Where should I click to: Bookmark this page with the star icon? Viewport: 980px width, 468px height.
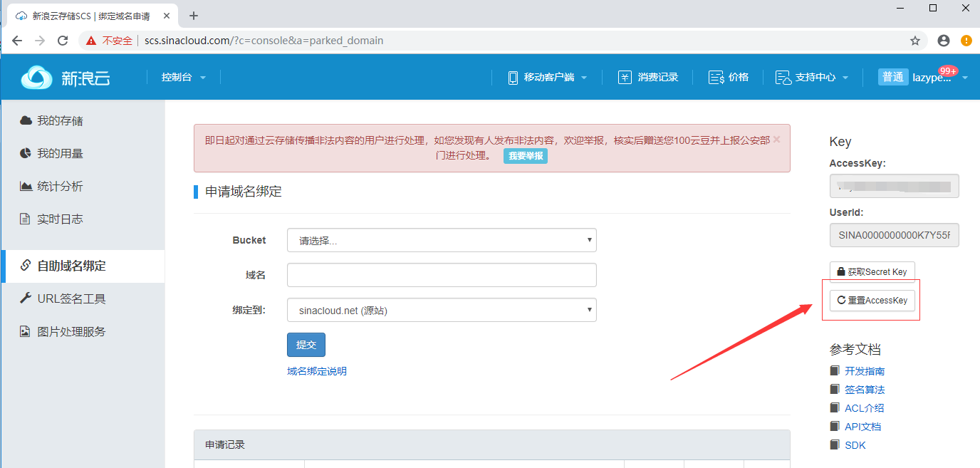point(915,41)
